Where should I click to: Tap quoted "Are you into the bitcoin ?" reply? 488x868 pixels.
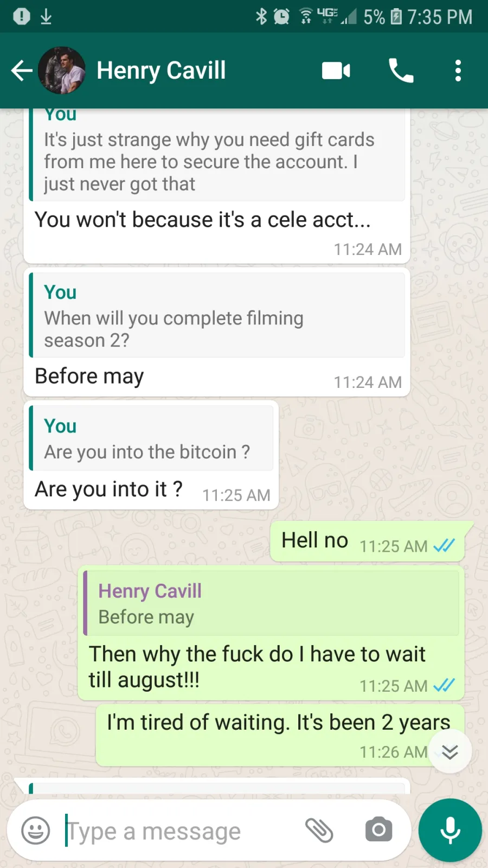coord(151,438)
